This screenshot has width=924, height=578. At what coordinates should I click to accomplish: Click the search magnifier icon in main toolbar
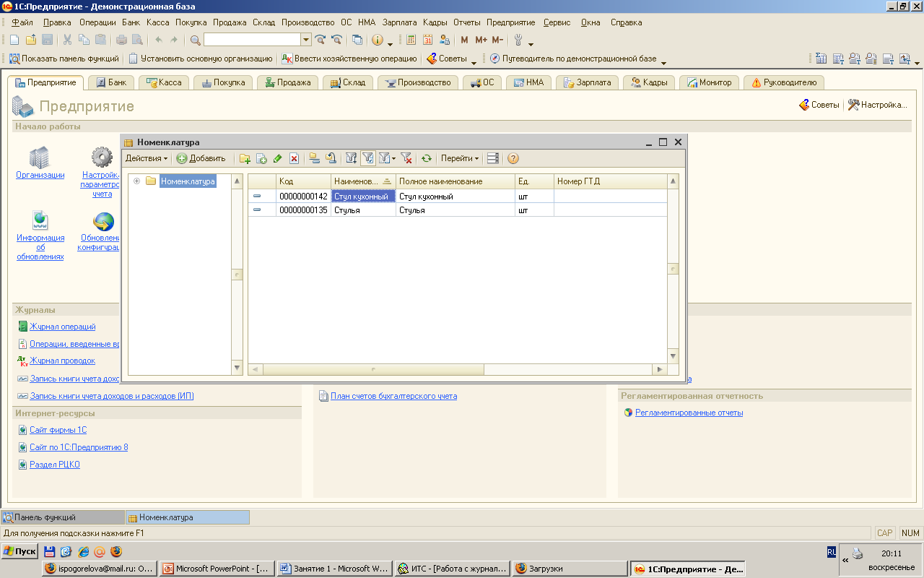(x=195, y=40)
